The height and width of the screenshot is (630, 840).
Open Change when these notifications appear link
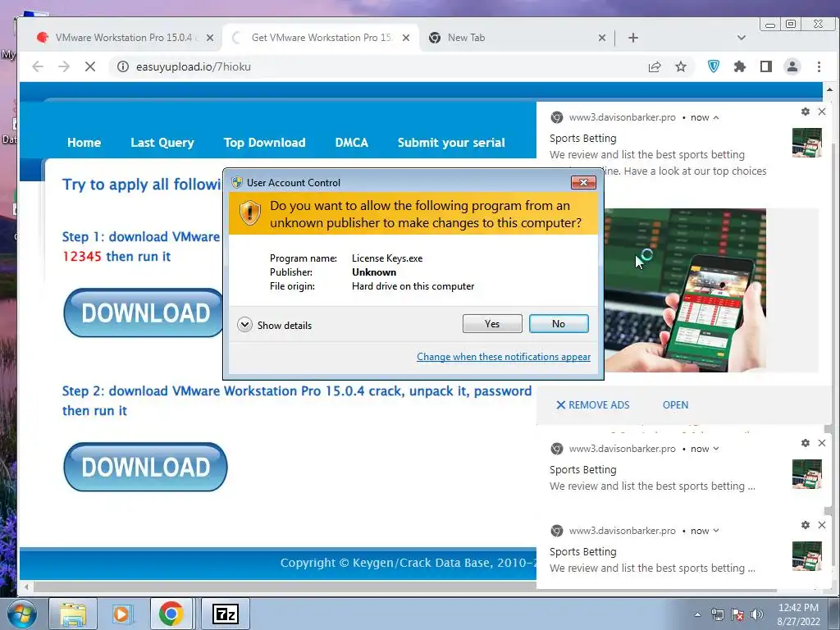coord(504,357)
